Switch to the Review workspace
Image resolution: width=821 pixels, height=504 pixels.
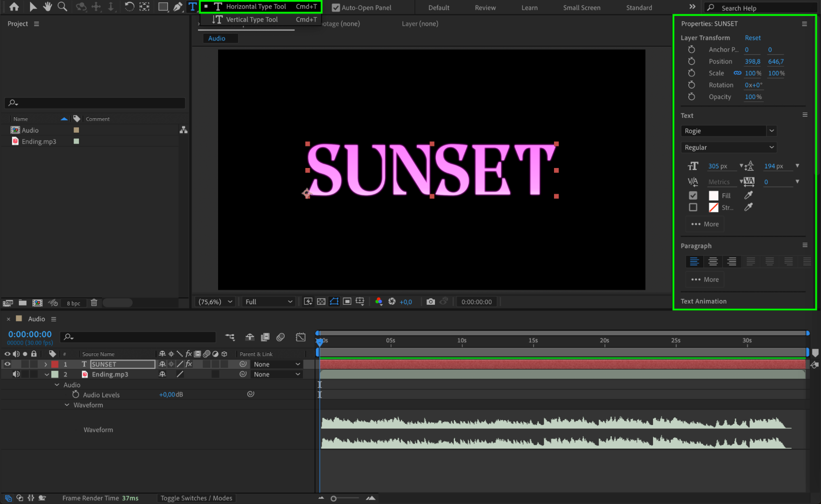click(485, 7)
